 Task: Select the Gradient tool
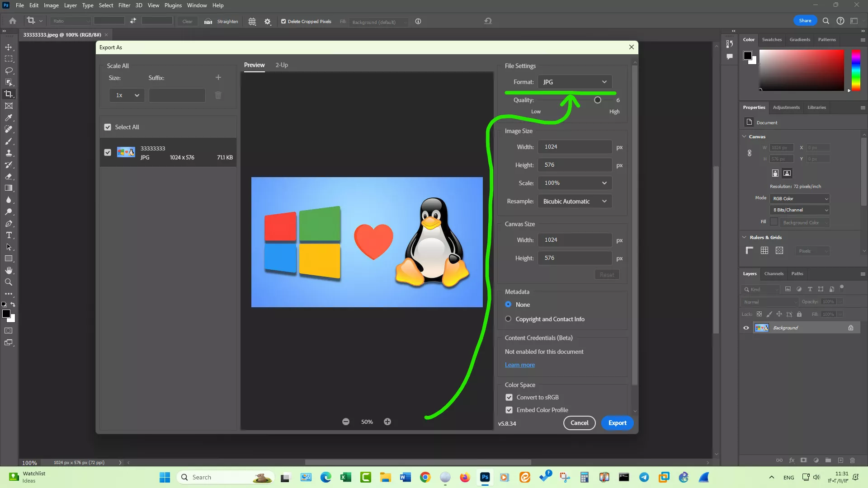9,188
